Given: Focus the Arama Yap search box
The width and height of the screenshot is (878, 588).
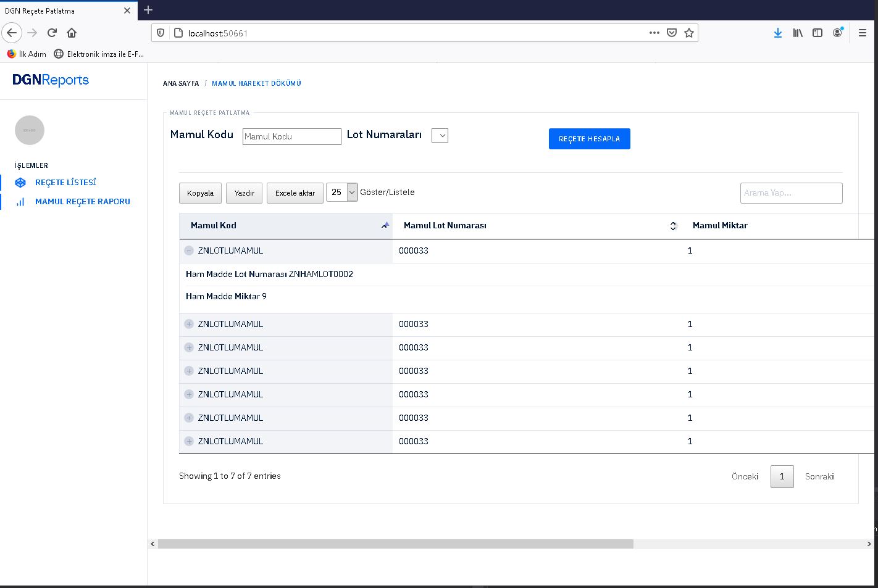Looking at the screenshot, I should 792,193.
